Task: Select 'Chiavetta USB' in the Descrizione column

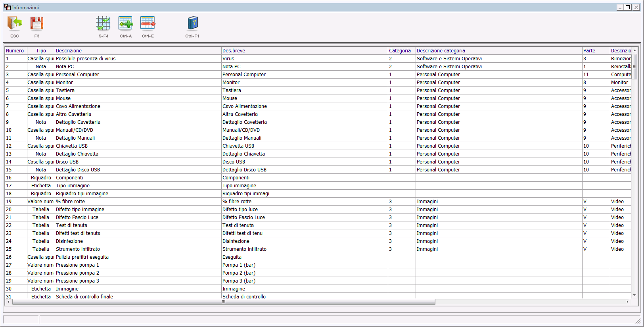Action: (138, 146)
